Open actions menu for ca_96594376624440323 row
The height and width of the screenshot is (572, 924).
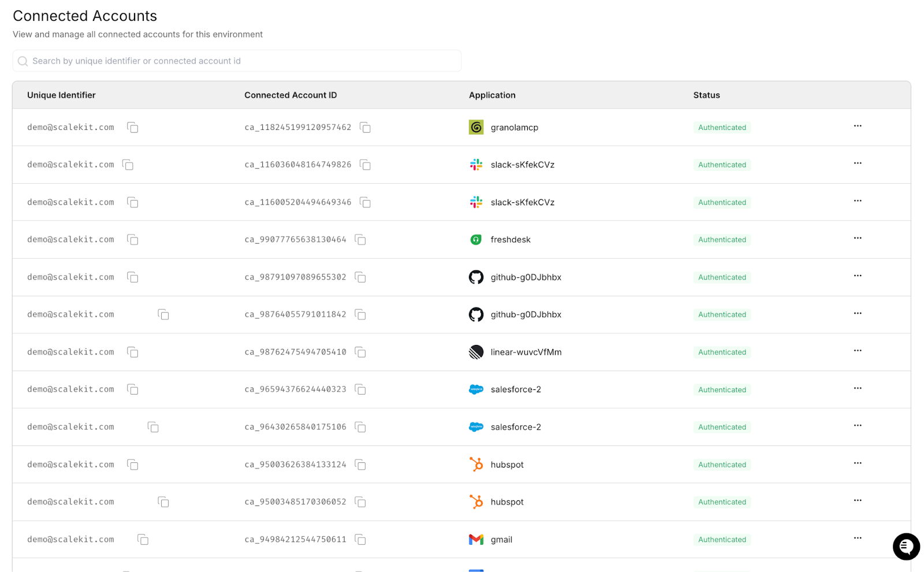(x=858, y=388)
